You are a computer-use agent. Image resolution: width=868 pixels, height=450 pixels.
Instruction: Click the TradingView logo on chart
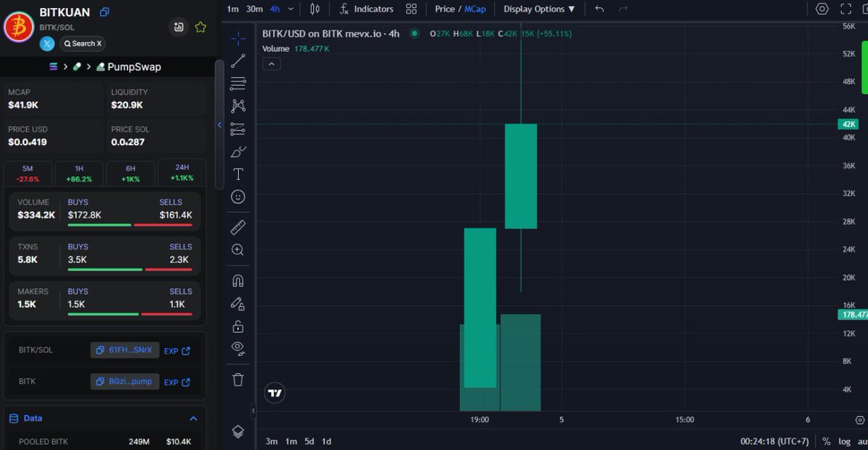coord(275,394)
